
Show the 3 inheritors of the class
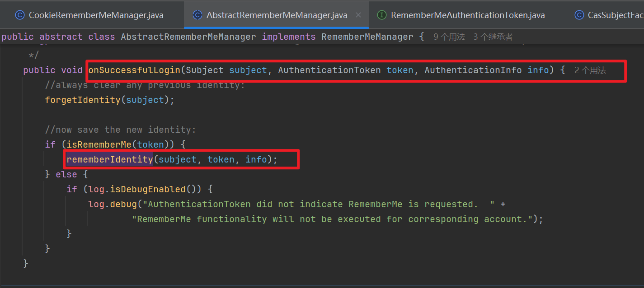click(493, 37)
